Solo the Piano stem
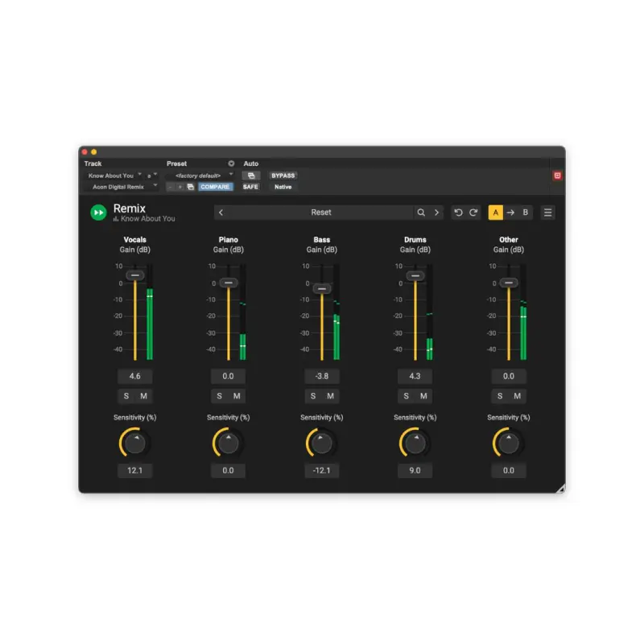The width and height of the screenshot is (644, 644). [x=219, y=396]
